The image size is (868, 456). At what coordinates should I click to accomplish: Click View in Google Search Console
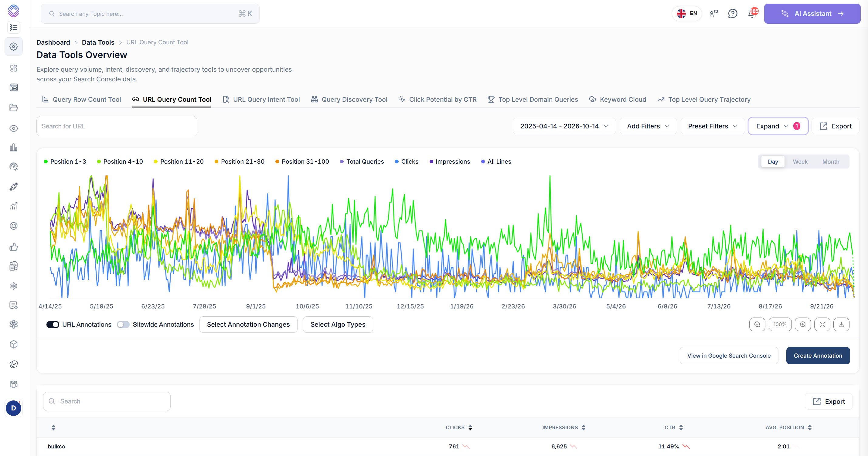pyautogui.click(x=729, y=356)
